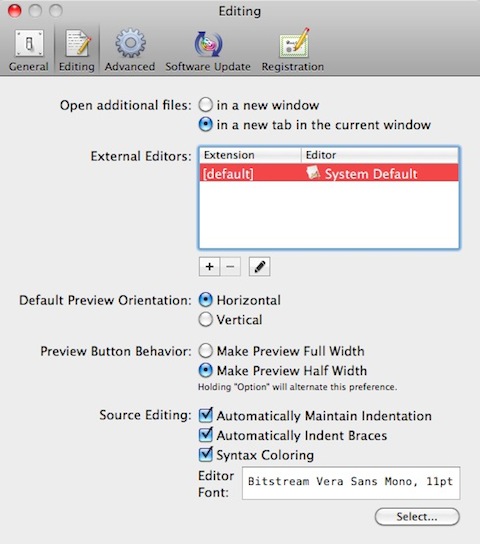The height and width of the screenshot is (544, 480).
Task: Edit selected editor with pencil button
Action: [259, 266]
